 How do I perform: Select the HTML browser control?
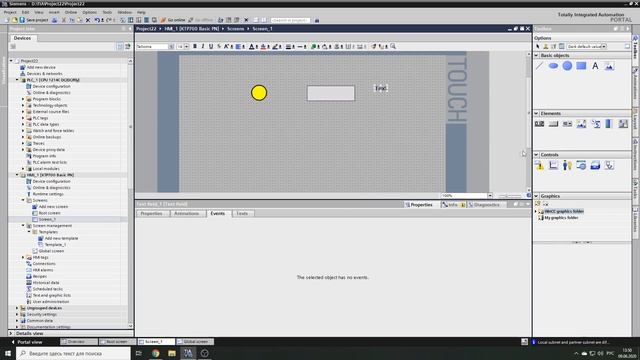(x=581, y=165)
